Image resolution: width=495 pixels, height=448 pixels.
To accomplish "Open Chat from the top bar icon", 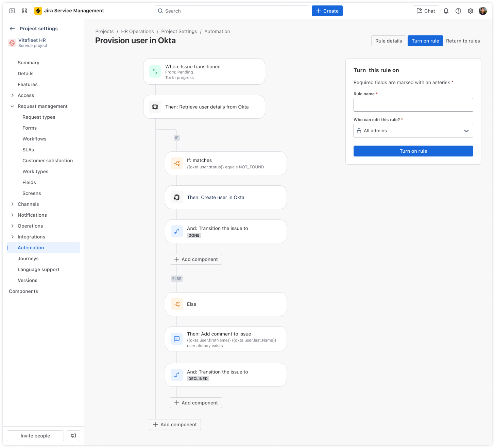I will click(x=426, y=11).
